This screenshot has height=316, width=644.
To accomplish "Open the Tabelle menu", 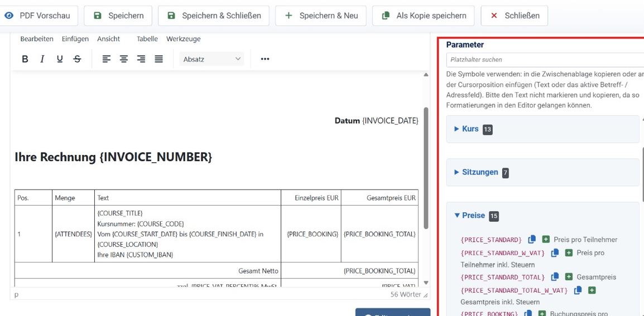I will 147,39.
